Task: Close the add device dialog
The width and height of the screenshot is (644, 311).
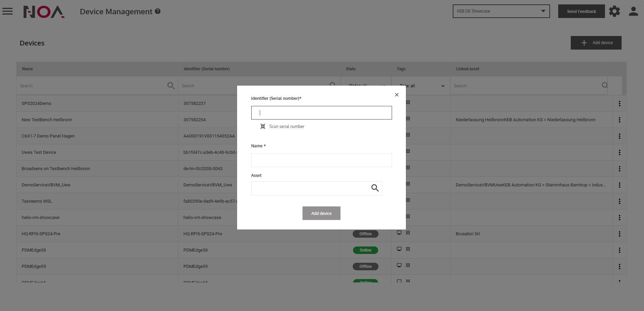Action: coord(396,95)
